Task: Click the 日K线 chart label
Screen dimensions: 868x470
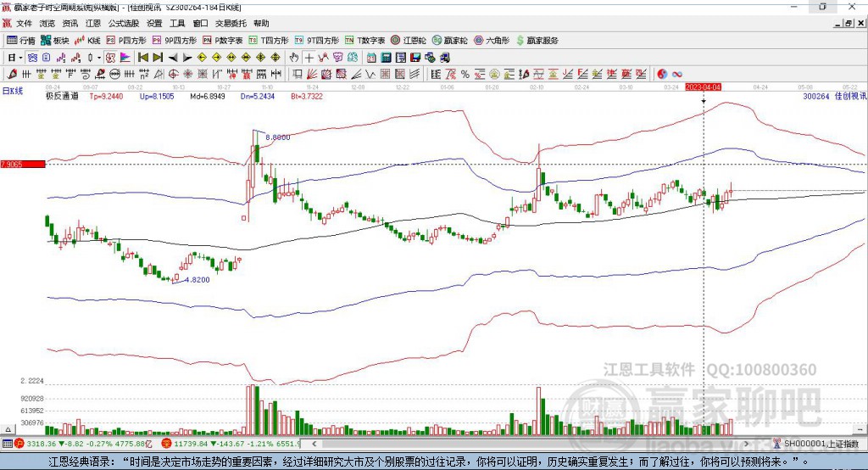Action: (x=13, y=91)
